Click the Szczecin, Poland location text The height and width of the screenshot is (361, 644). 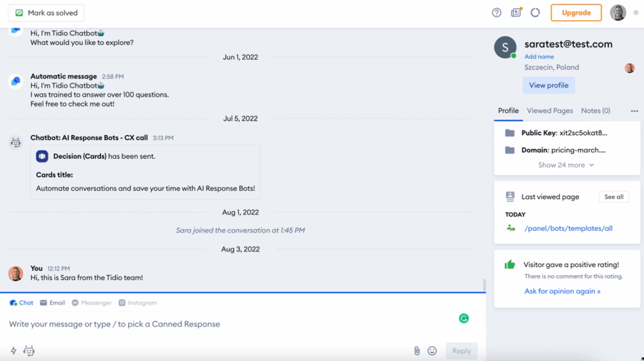pos(552,68)
